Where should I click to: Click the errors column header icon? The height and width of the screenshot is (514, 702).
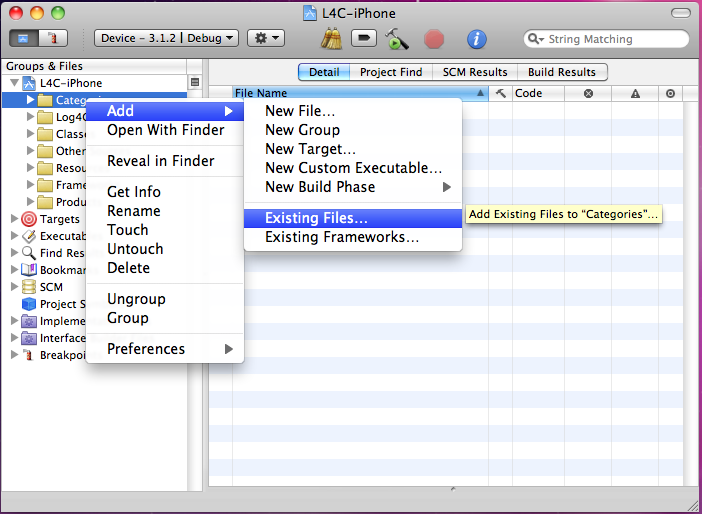588,93
